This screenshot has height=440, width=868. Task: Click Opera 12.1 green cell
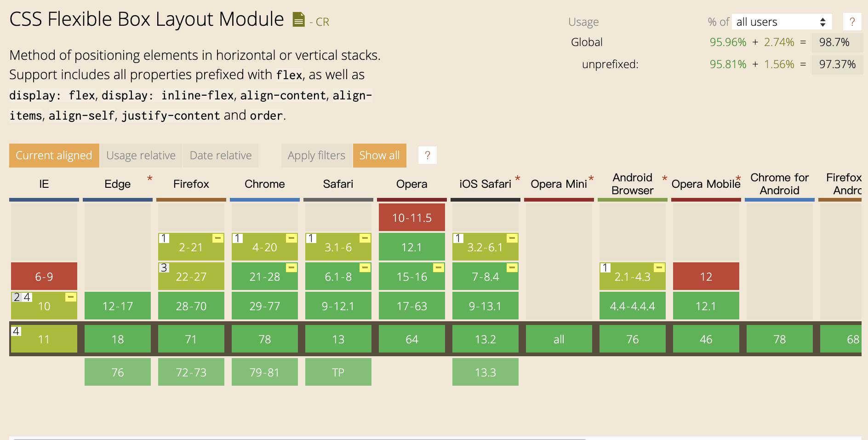412,247
